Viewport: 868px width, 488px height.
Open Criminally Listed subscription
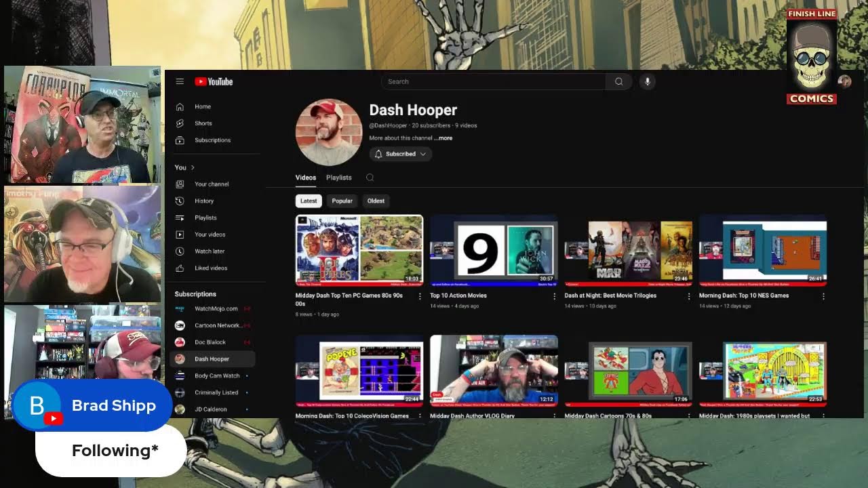213,392
